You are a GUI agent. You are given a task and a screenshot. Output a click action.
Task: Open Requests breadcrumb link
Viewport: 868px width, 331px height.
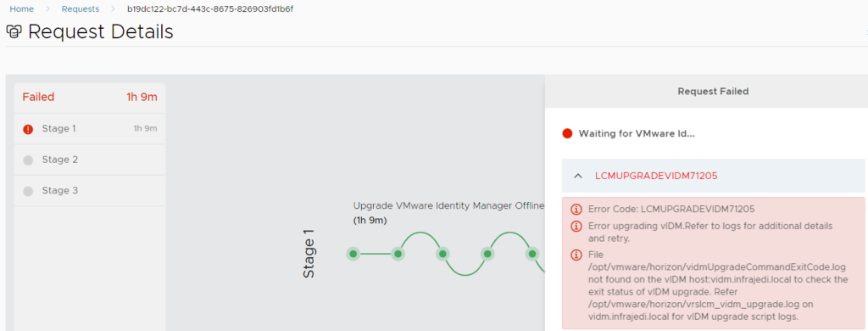[81, 8]
